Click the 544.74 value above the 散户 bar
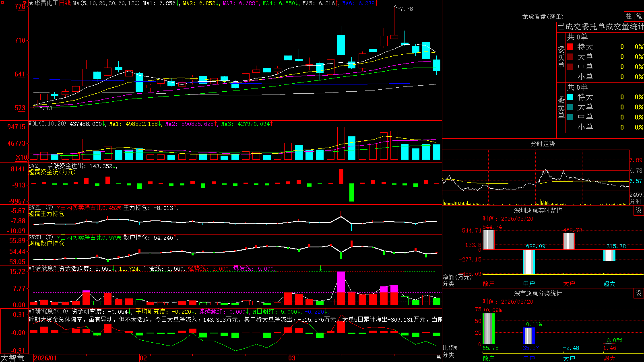 pos(492,227)
